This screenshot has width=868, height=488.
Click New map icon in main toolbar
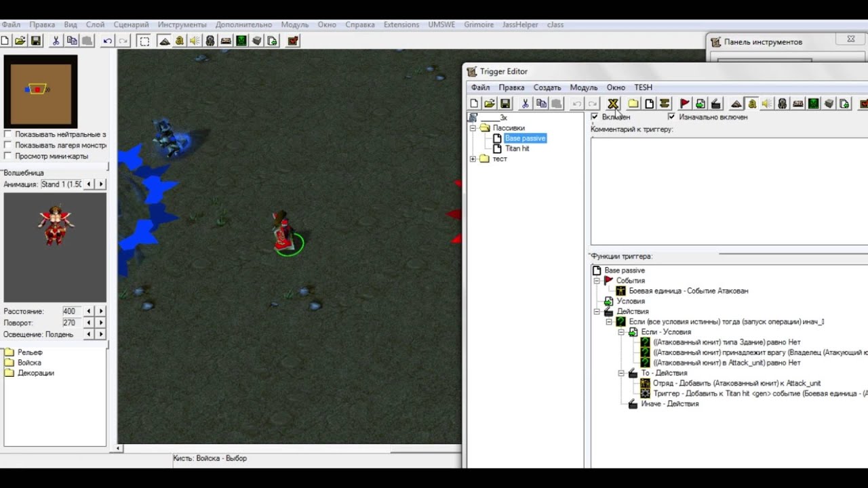click(5, 41)
